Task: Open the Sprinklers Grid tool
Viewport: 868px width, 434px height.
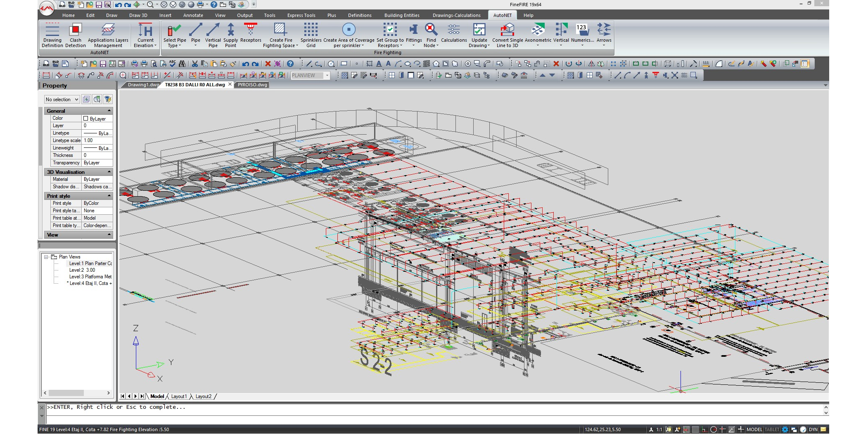Action: pos(311,35)
